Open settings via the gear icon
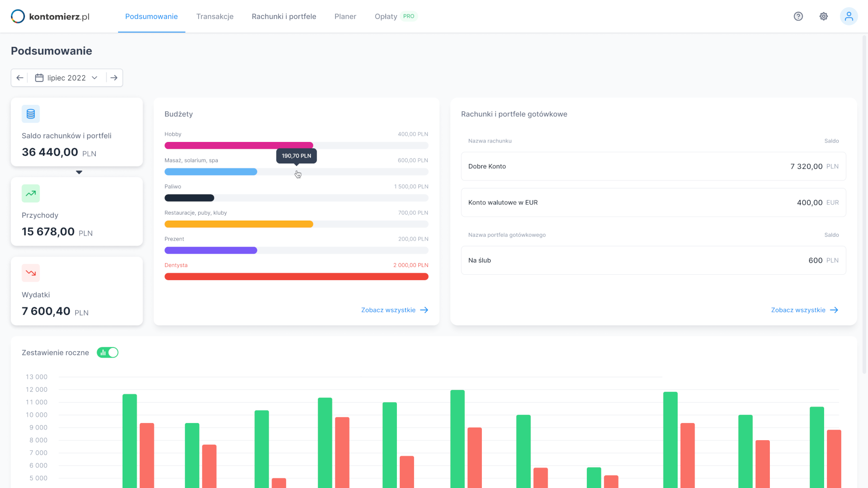Screen dimensions: 868x488 coord(824,17)
